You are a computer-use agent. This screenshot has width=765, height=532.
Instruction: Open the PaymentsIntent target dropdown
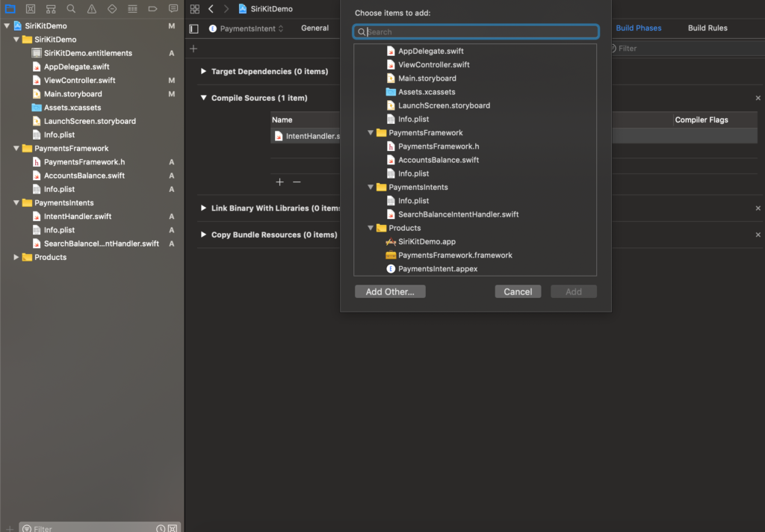(x=247, y=28)
